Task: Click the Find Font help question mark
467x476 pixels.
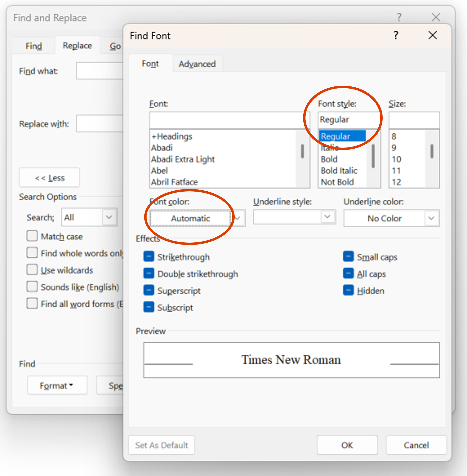Action: click(396, 36)
